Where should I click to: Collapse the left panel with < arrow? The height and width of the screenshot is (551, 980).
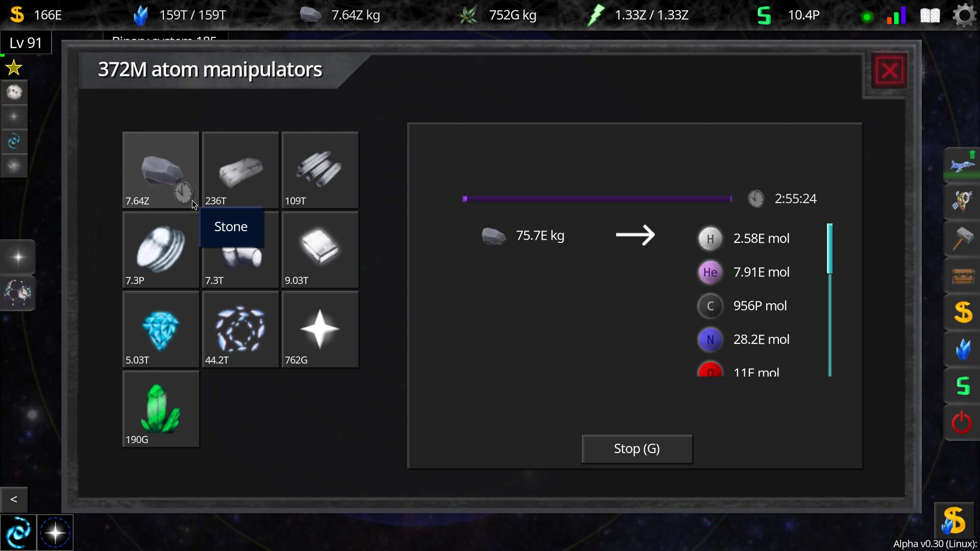(x=14, y=499)
